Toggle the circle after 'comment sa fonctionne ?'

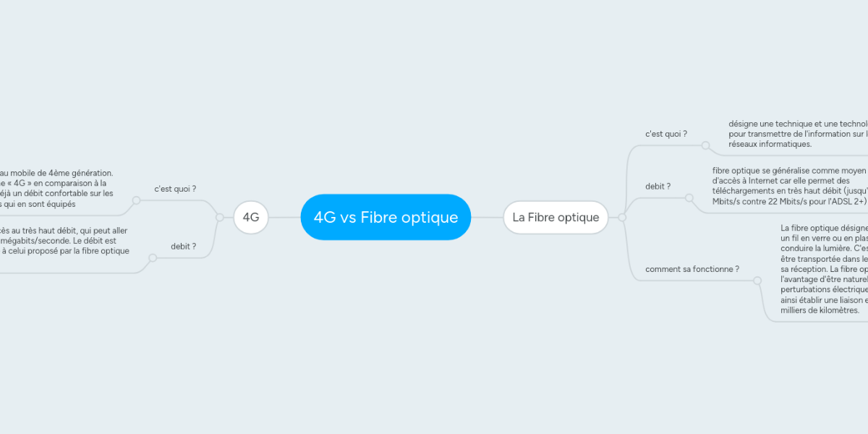tap(757, 280)
